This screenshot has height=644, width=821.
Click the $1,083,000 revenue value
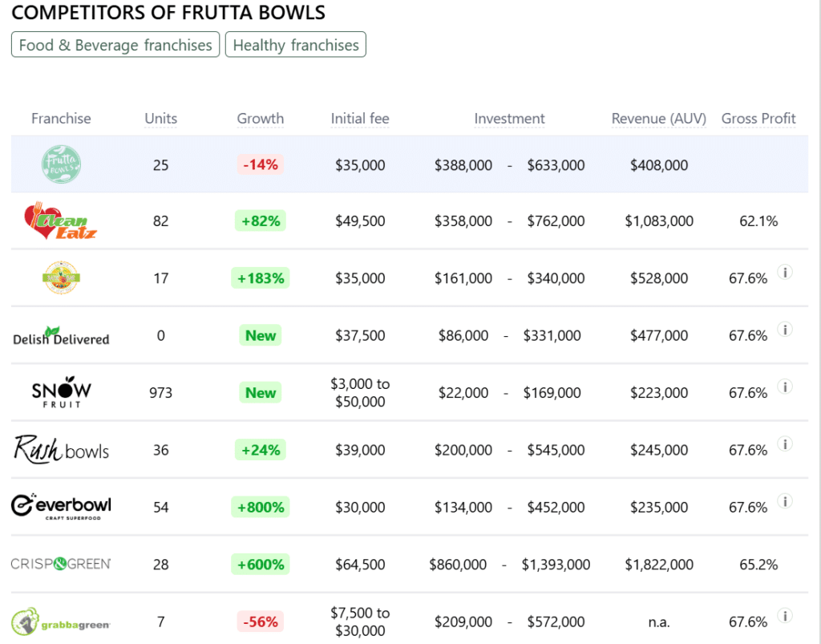[x=659, y=221]
